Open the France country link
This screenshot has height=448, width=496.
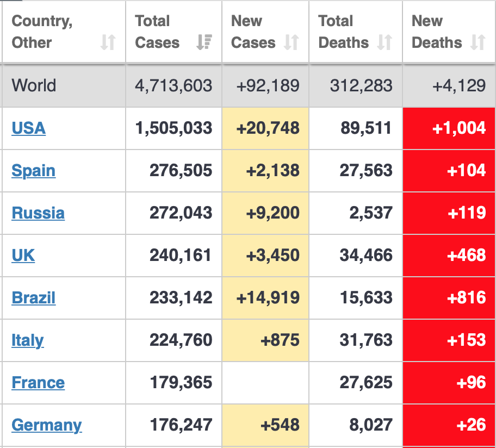click(x=38, y=383)
